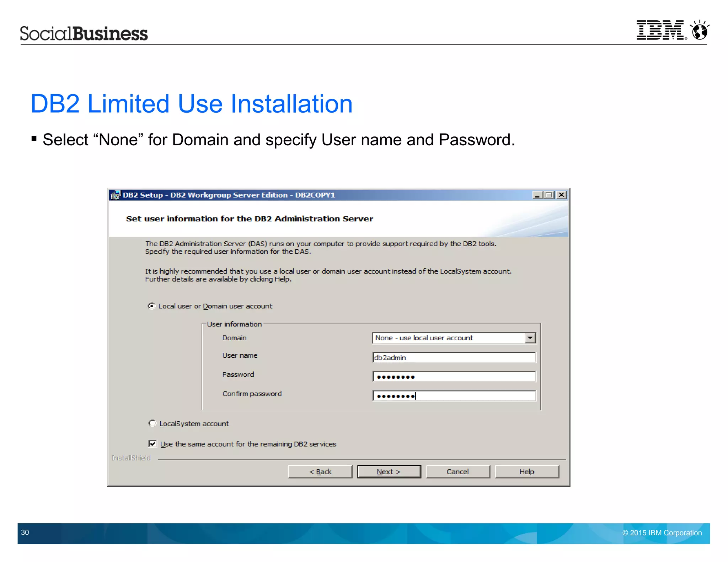728x562 pixels.
Task: Click the © 2015 IBM Corporation text
Action: coord(662,533)
